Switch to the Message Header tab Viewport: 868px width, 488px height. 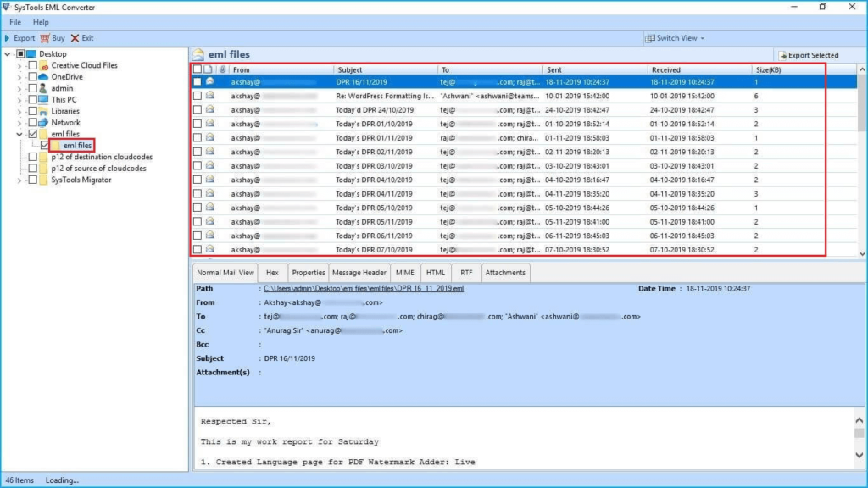pos(359,273)
